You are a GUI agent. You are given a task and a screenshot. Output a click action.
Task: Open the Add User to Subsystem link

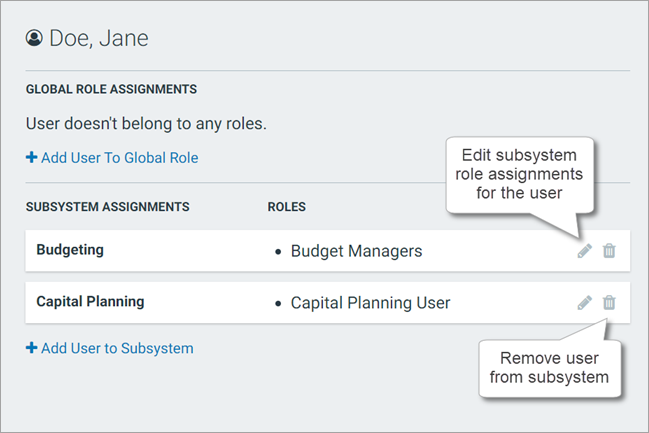click(117, 348)
